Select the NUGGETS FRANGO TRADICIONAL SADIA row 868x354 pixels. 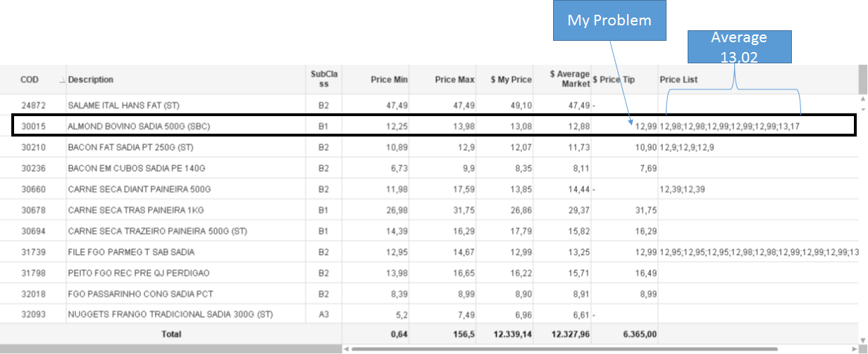pos(170,314)
